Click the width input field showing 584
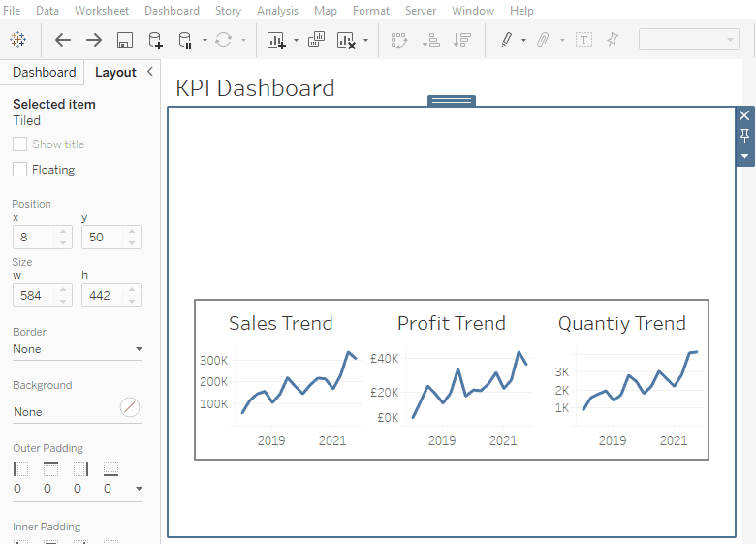 point(35,295)
